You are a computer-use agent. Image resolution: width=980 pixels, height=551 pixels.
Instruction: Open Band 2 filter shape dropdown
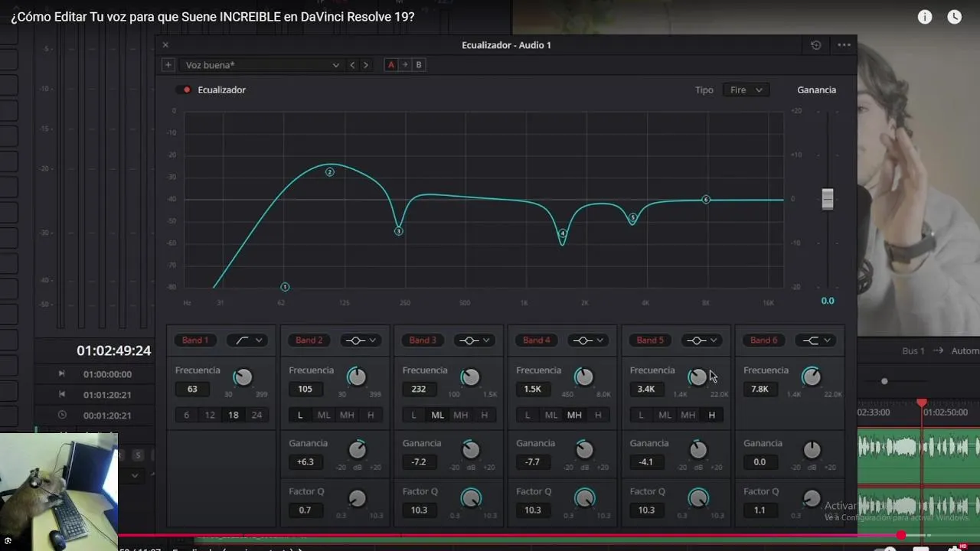pos(361,340)
